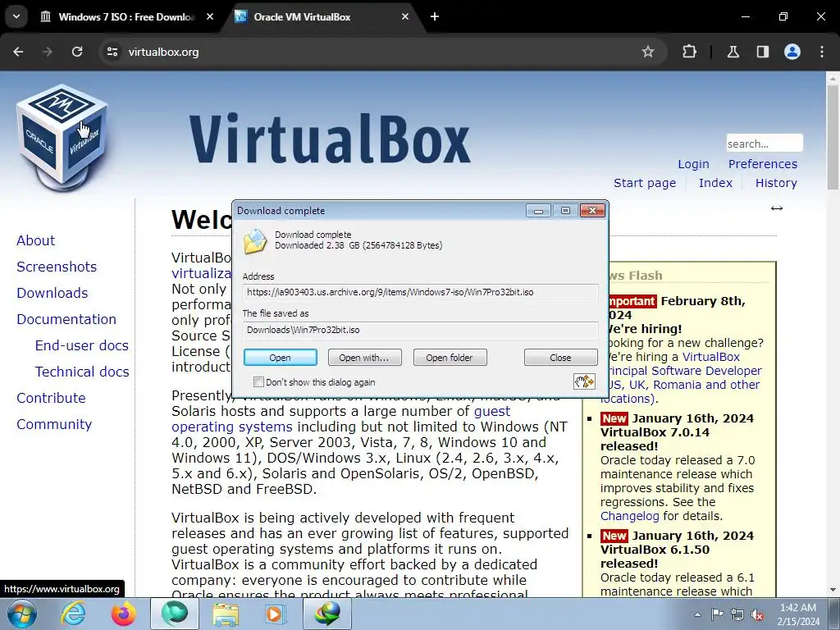
Task: Open the Index link
Action: (x=715, y=183)
